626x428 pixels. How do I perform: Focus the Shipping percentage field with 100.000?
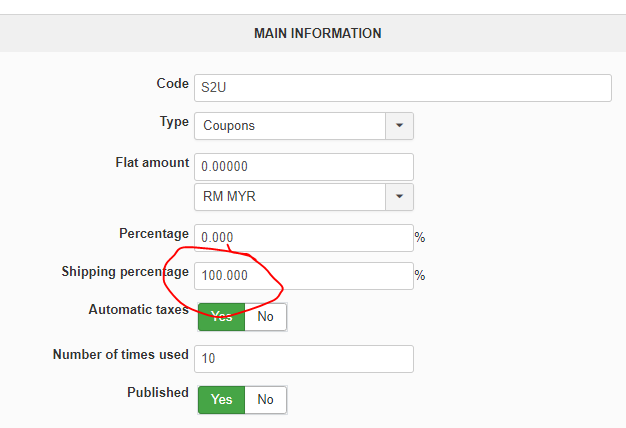pyautogui.click(x=303, y=275)
